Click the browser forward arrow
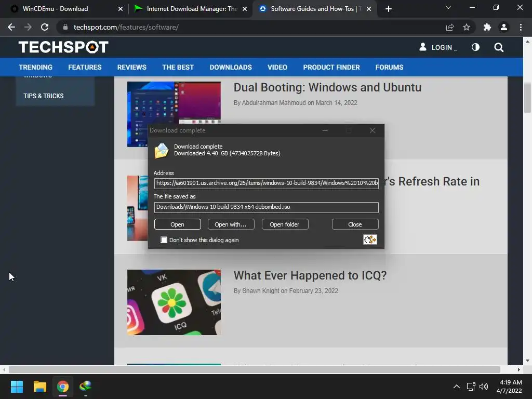 pos(28,27)
